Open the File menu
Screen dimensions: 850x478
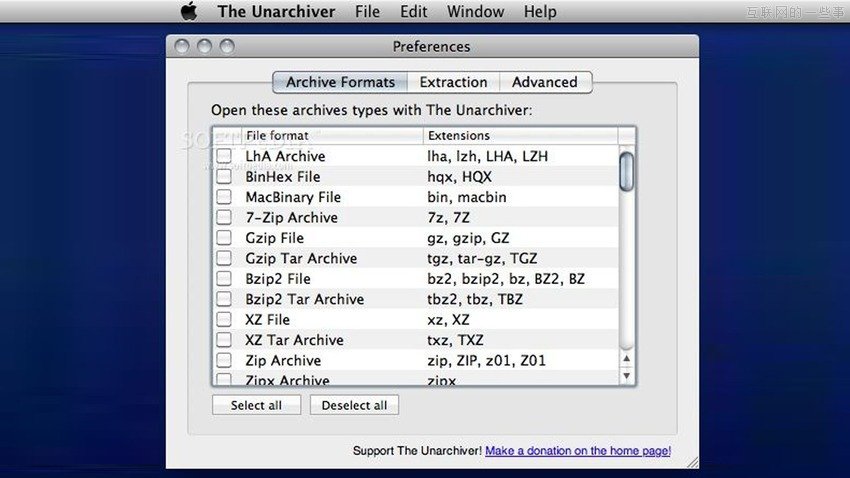367,12
